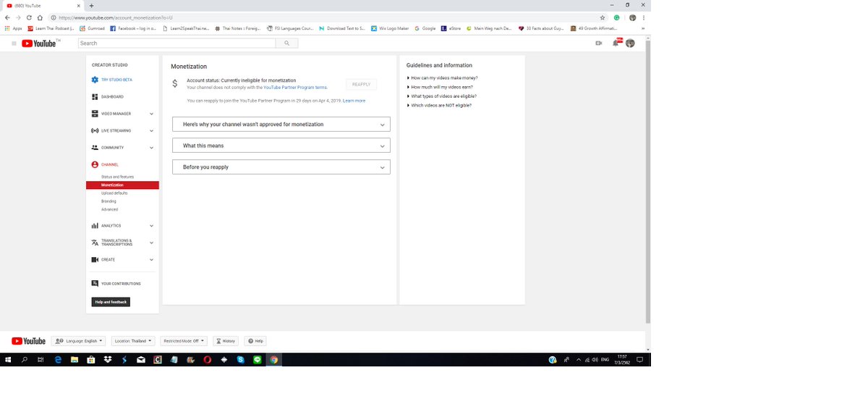
Task: Open Skype from the taskbar
Action: point(241,360)
